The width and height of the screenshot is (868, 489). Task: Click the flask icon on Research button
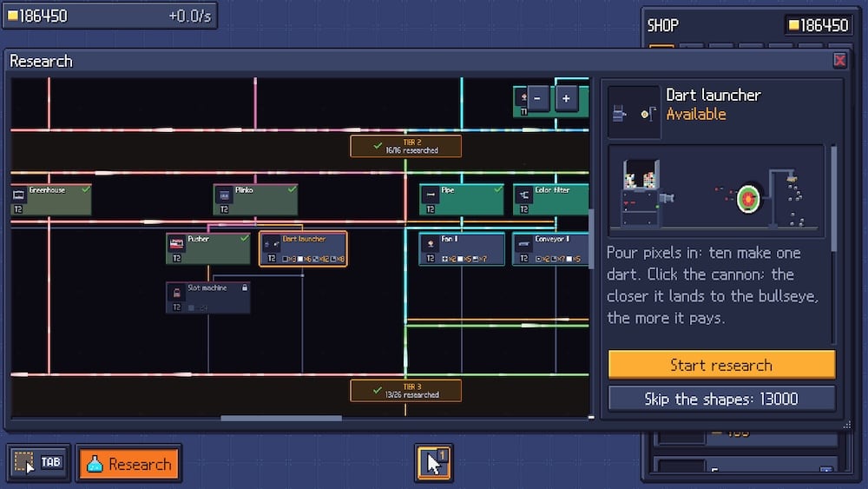(x=95, y=464)
